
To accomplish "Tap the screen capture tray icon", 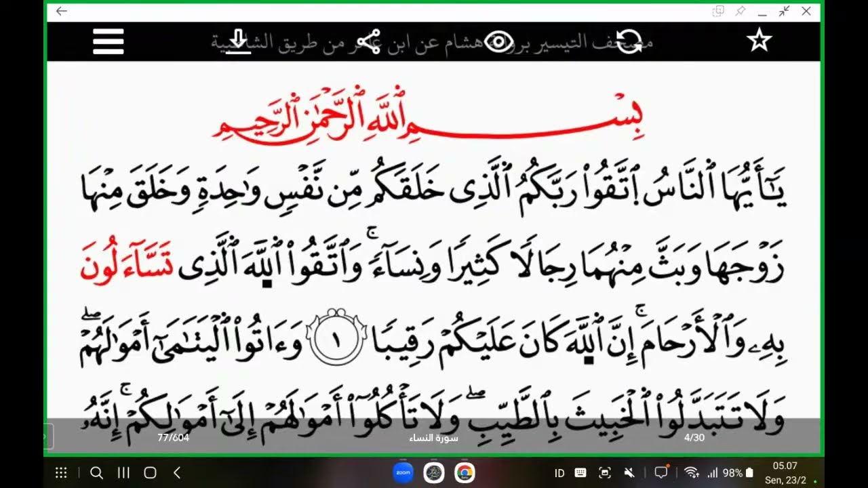I will 605,473.
